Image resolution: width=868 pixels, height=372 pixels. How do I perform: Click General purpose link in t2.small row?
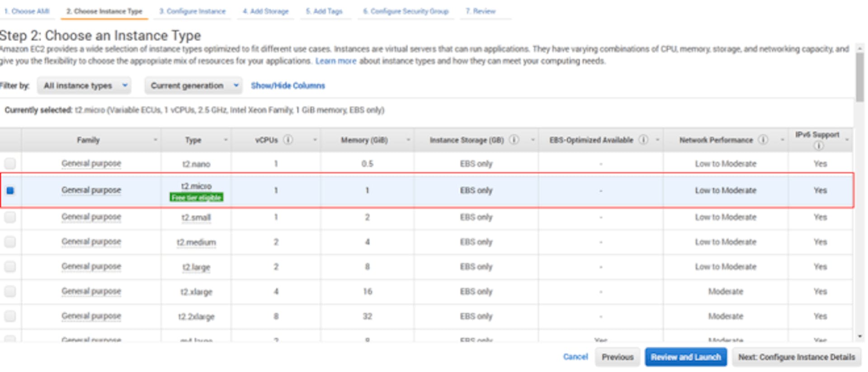[x=91, y=217]
